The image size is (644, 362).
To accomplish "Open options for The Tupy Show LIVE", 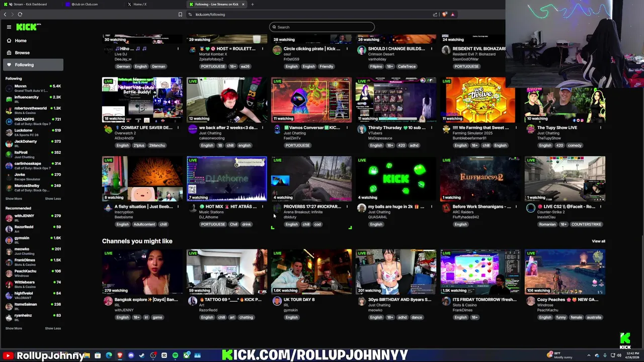I will point(600,128).
